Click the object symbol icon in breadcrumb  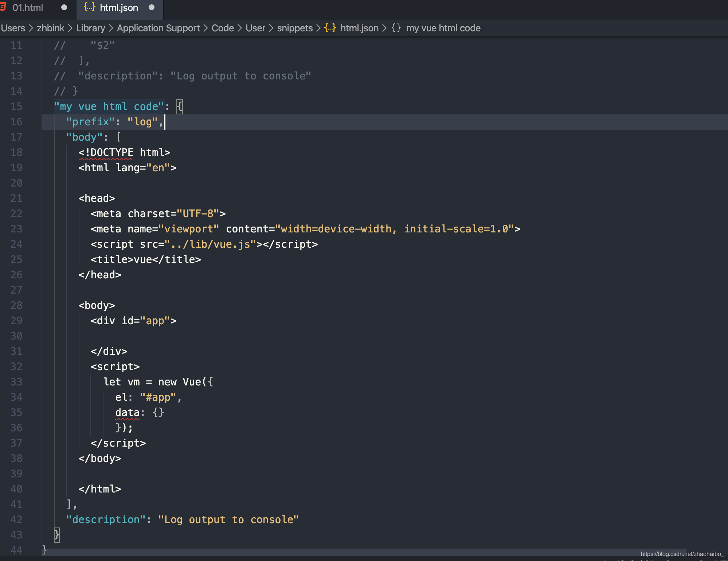click(x=396, y=28)
